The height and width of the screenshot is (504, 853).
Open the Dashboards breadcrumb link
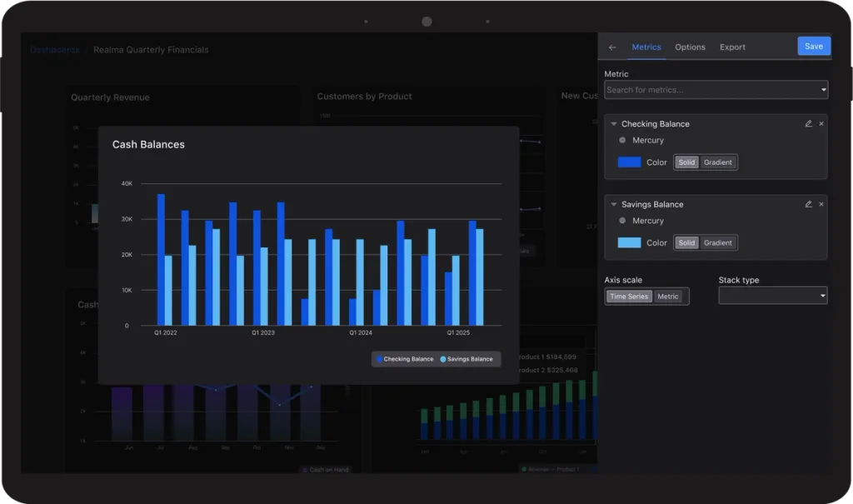click(54, 50)
